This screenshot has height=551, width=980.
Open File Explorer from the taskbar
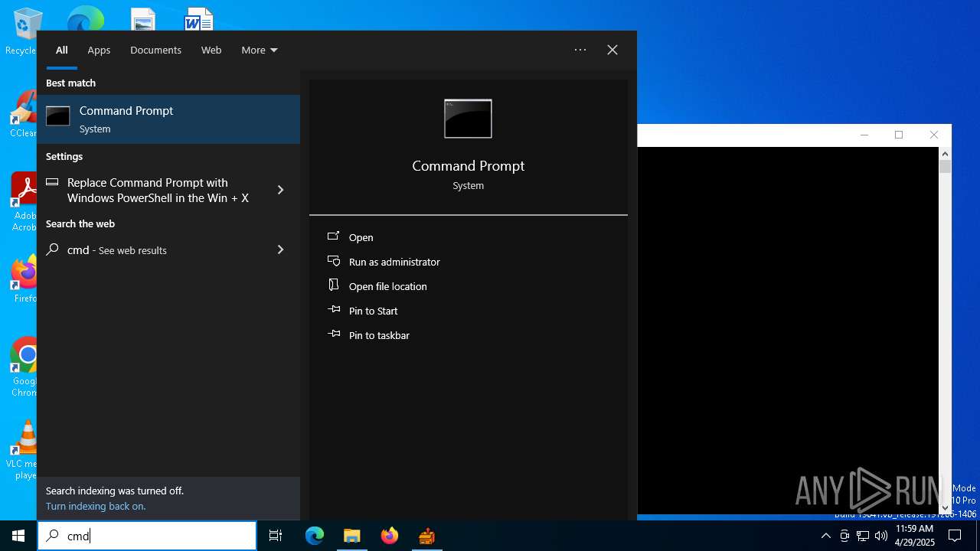coord(352,536)
